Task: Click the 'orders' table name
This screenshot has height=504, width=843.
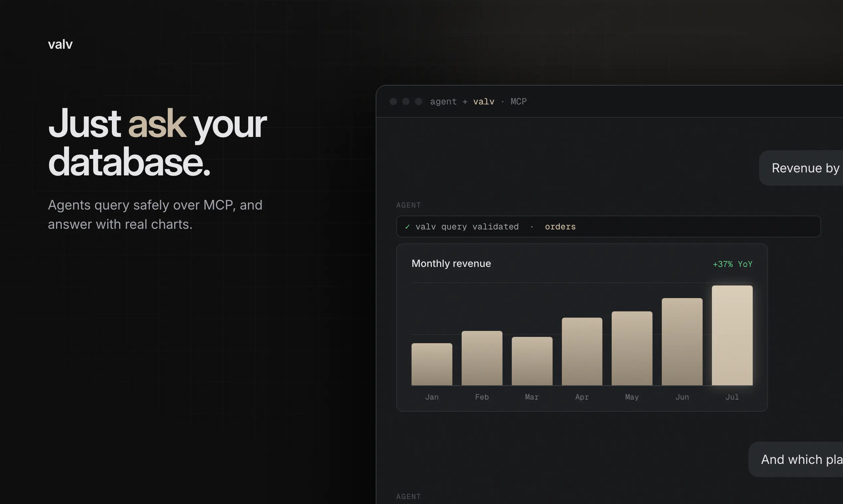Action: (x=560, y=227)
